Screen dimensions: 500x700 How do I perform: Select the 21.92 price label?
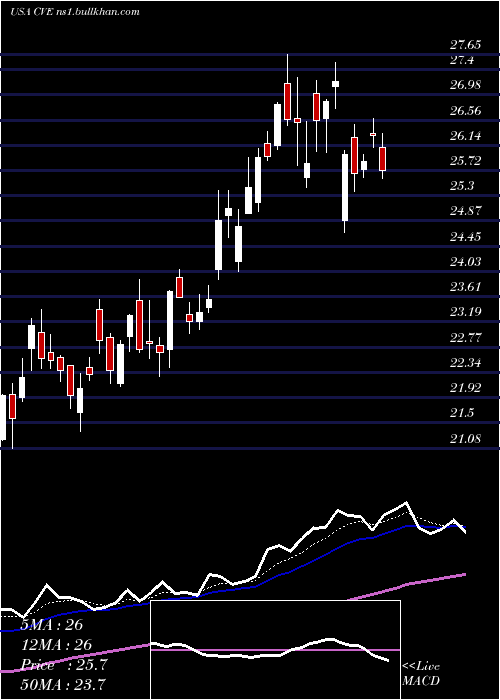click(465, 388)
